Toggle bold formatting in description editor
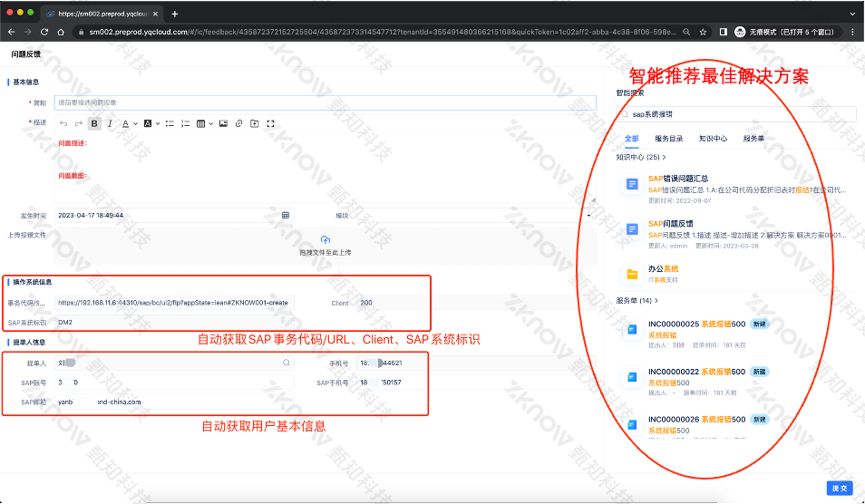Viewport: 865px width, 504px height. pyautogui.click(x=94, y=123)
